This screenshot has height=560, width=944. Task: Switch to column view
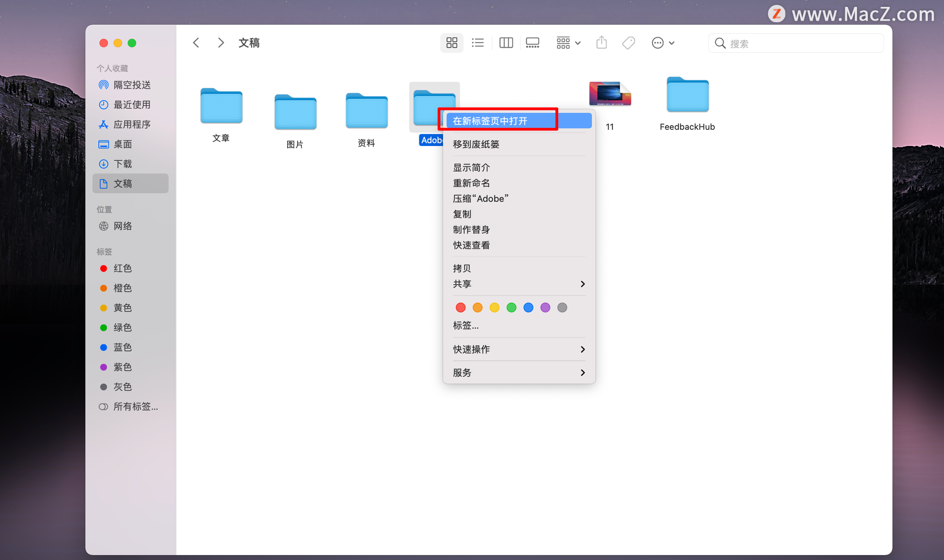click(x=506, y=43)
